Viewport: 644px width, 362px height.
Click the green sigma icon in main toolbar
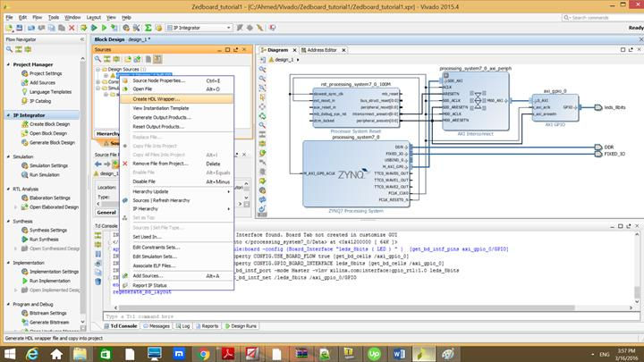point(148,28)
